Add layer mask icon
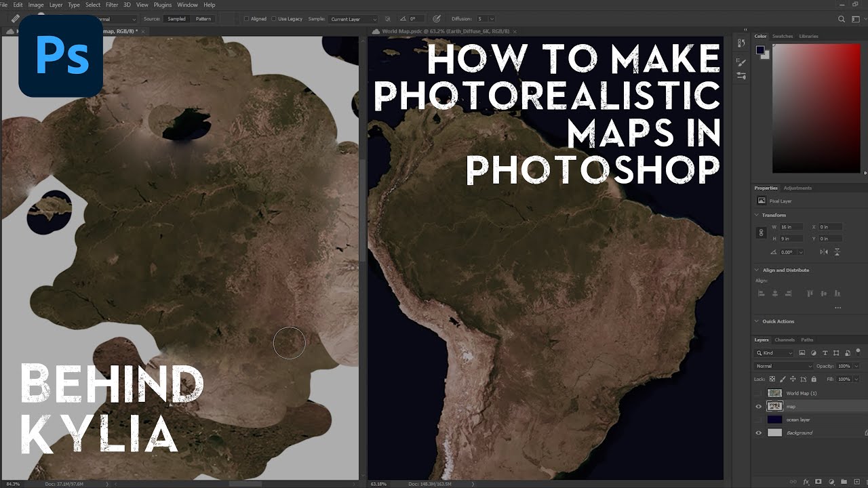Screen dimensions: 868x488 819,482
